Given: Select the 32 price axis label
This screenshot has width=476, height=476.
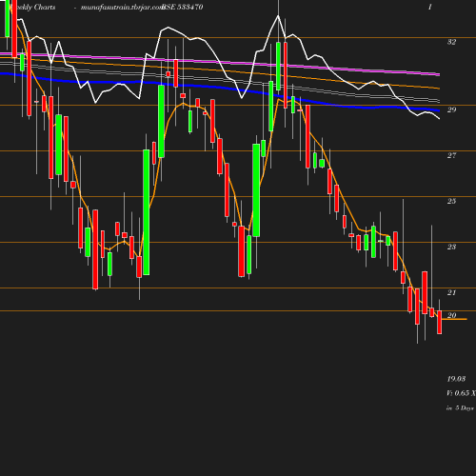Looking at the screenshot, I should (x=452, y=42).
